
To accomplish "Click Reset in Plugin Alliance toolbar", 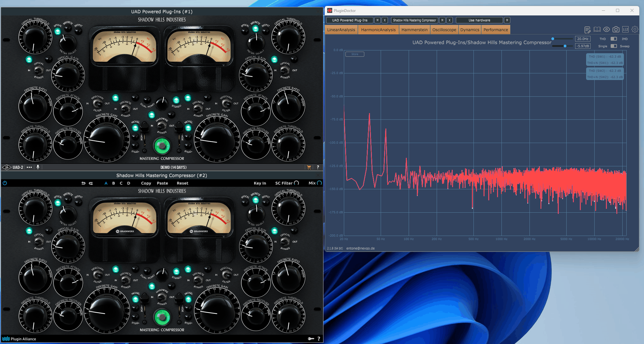I will tap(182, 183).
